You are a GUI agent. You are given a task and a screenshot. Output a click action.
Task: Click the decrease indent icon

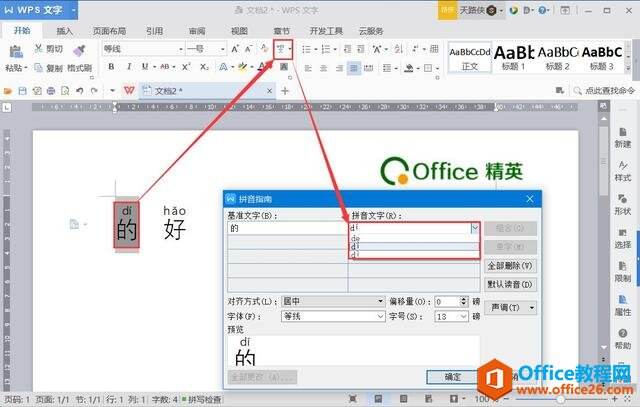[x=347, y=49]
